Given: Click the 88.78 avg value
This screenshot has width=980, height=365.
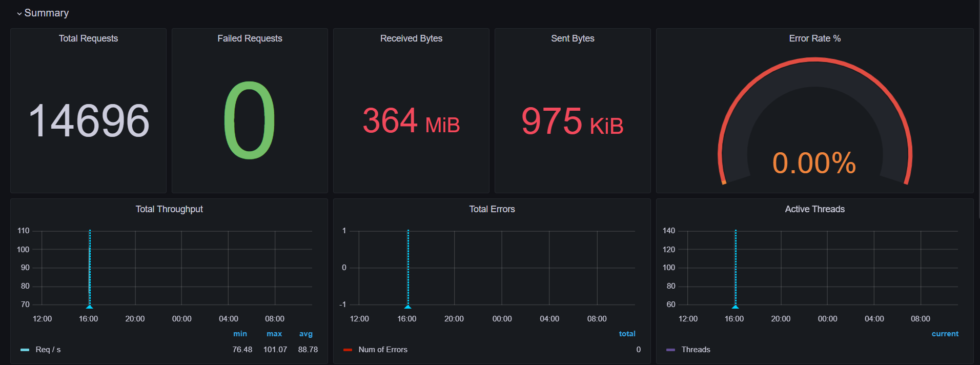Looking at the screenshot, I should [x=308, y=350].
